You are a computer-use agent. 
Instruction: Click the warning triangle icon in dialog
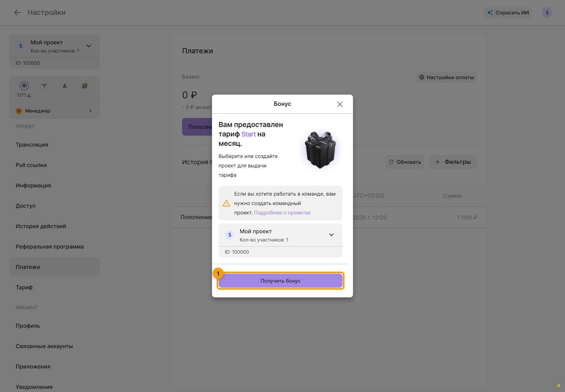(x=226, y=203)
